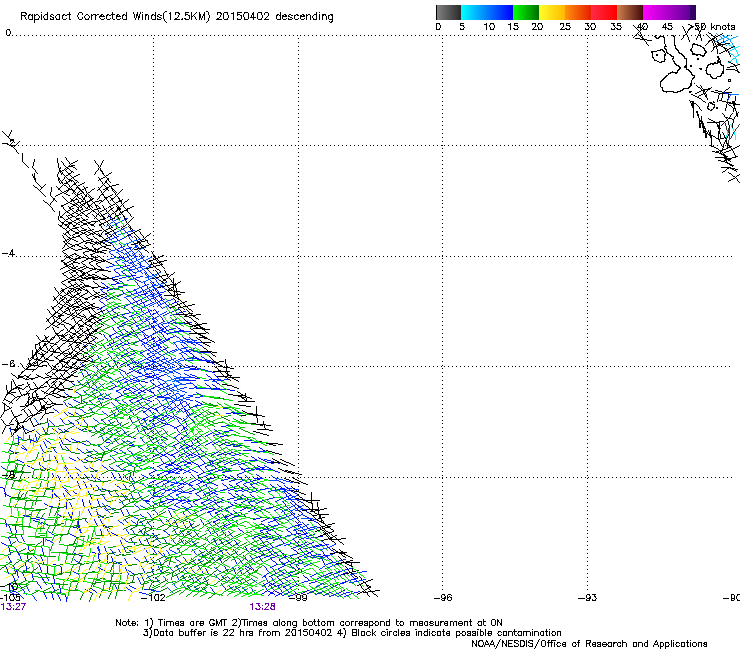This screenshot has height=650, width=740.
Task: Click the '-93' longitude axis label
Action: point(587,598)
